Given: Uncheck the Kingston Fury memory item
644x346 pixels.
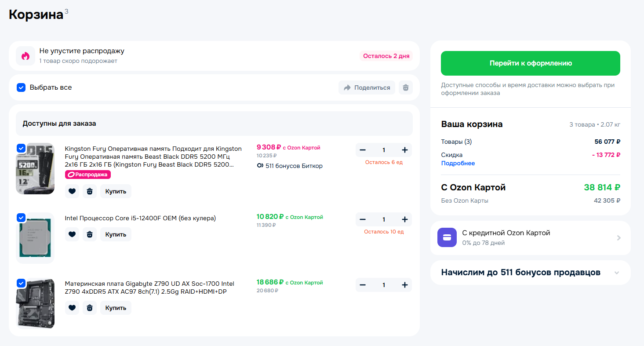Looking at the screenshot, I should click(21, 148).
